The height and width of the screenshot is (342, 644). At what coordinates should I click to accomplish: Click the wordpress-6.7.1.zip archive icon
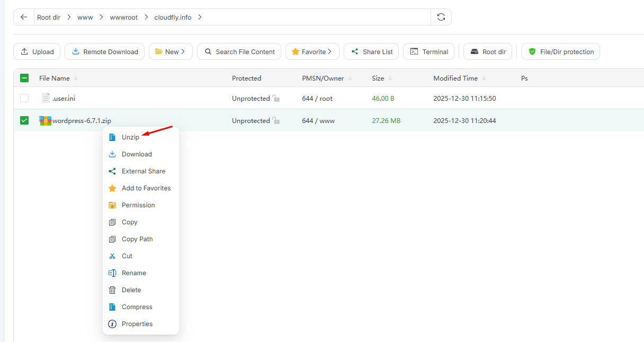coord(45,121)
